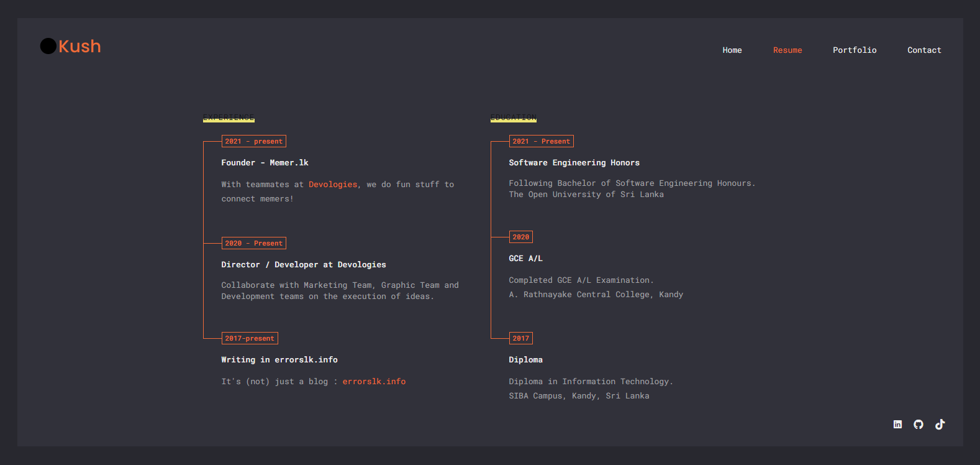This screenshot has width=980, height=465.
Task: Open the Portfolio page
Action: coord(855,50)
